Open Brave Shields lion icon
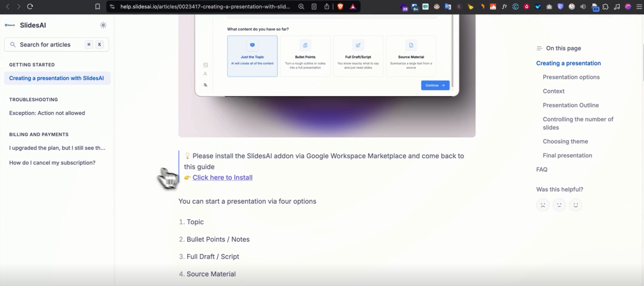This screenshot has width=644, height=286. 340,6
